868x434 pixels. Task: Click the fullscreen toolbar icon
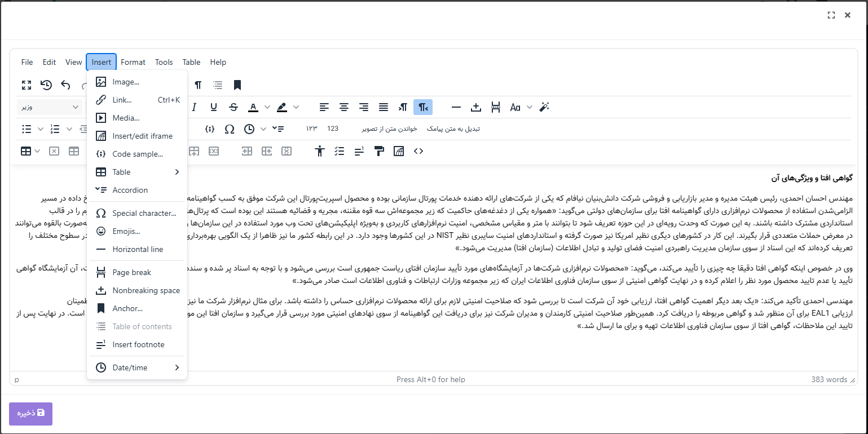[27, 85]
